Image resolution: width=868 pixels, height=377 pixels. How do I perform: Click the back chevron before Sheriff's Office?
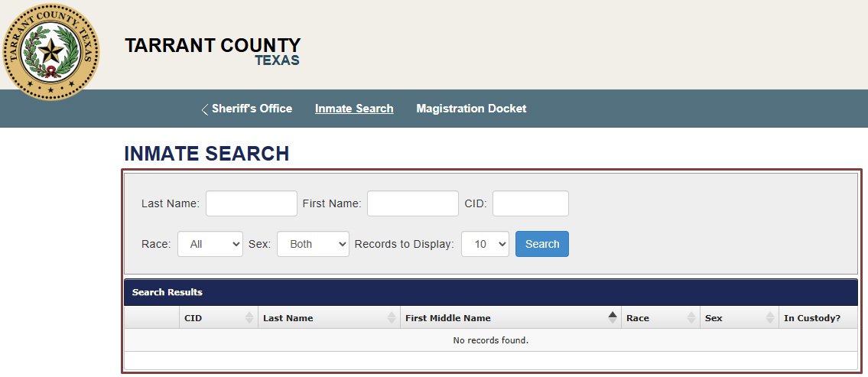point(205,109)
